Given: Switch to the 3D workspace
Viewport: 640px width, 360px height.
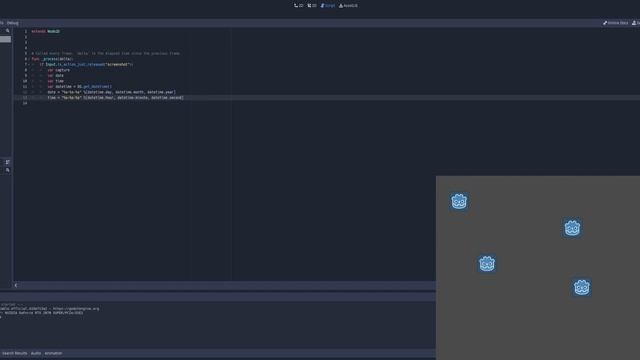Looking at the screenshot, I should pos(312,6).
